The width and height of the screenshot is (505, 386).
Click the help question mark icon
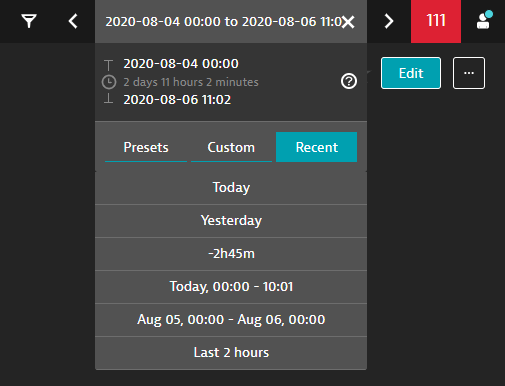349,81
